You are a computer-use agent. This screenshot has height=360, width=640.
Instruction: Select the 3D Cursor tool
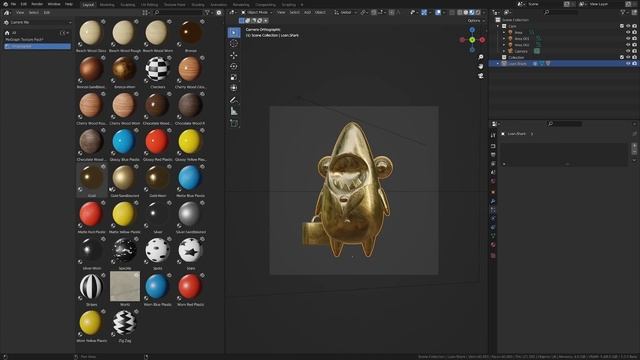(x=234, y=44)
